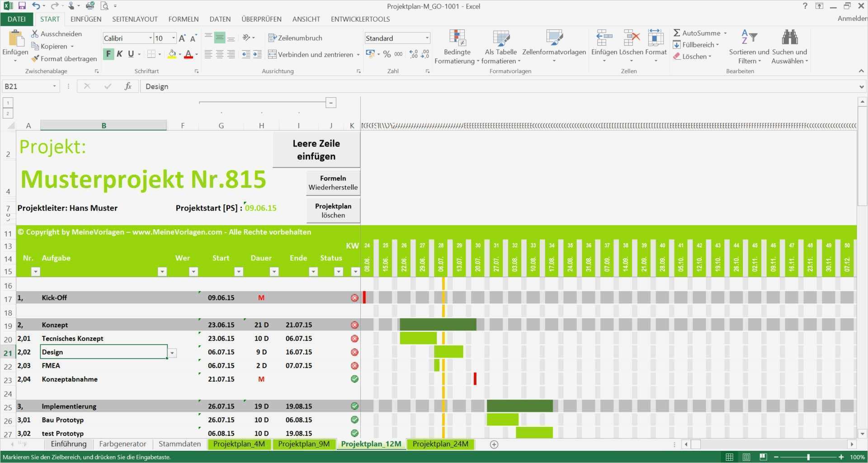Open the Standard number format dropdown
This screenshot has width=868, height=463.
[427, 38]
